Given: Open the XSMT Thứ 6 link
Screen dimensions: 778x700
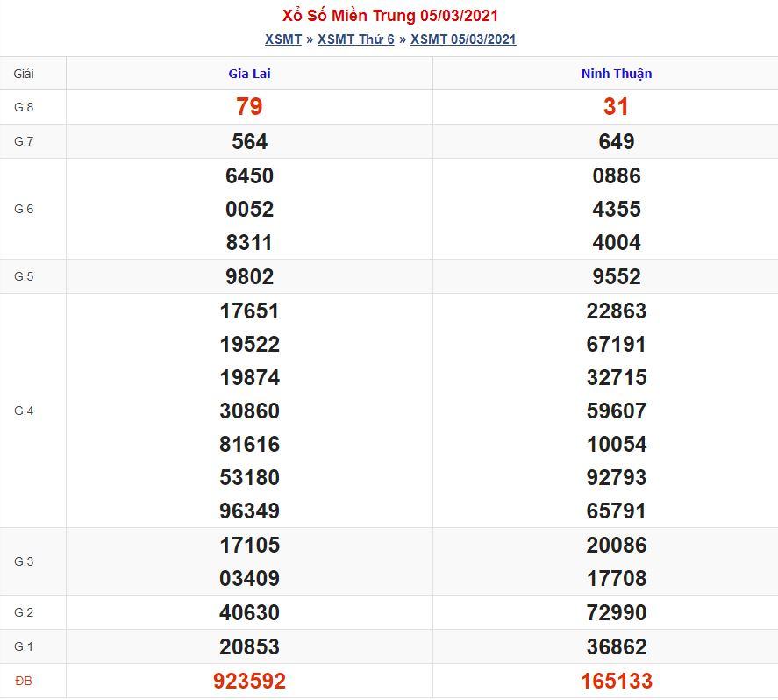Looking at the screenshot, I should [x=356, y=39].
